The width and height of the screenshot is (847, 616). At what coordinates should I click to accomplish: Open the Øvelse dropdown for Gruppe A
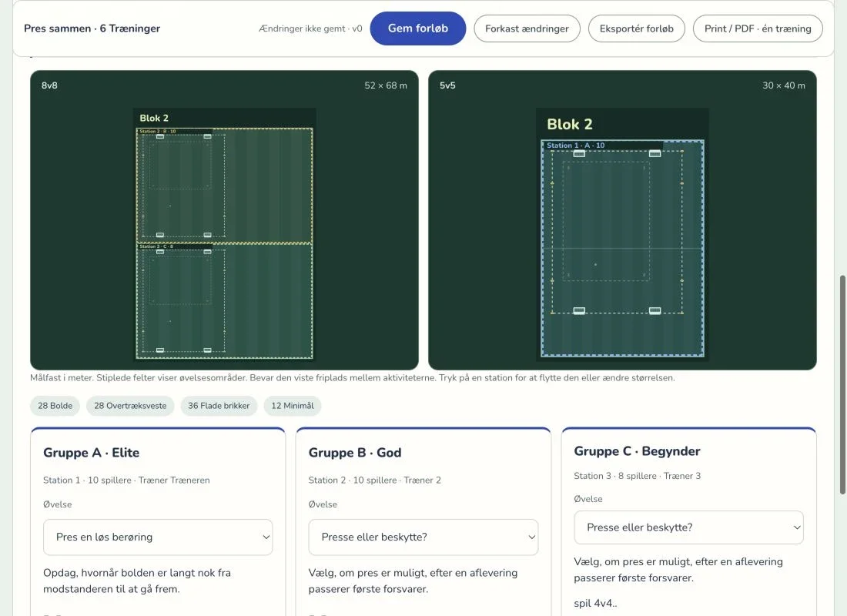tap(158, 537)
